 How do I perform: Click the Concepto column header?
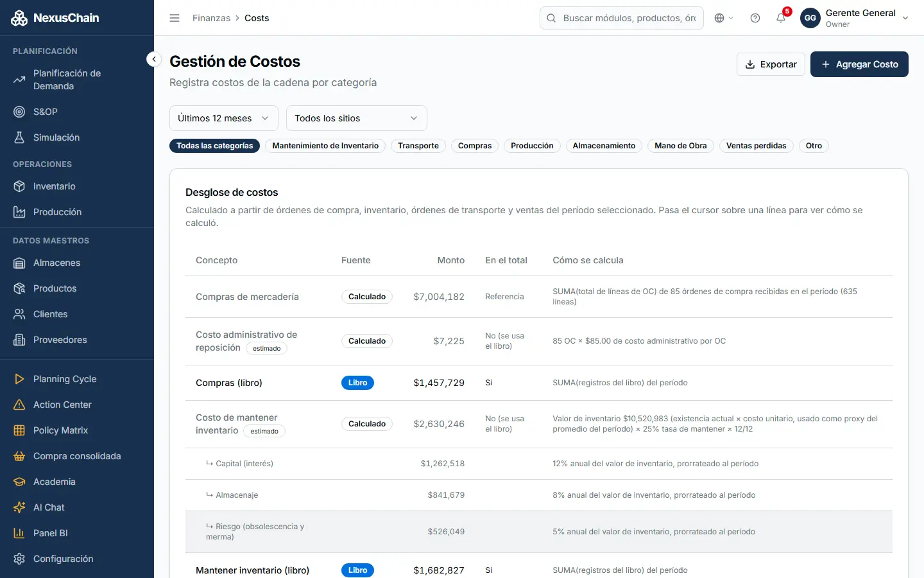click(216, 260)
